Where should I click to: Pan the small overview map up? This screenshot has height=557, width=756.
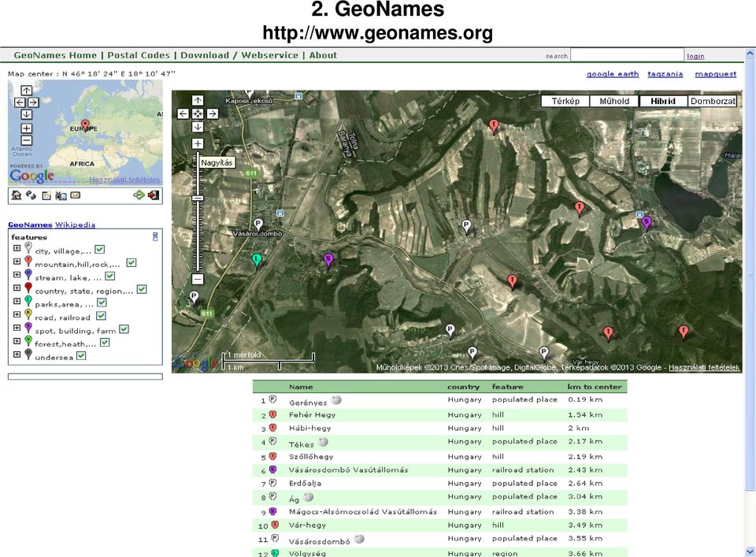(x=27, y=90)
